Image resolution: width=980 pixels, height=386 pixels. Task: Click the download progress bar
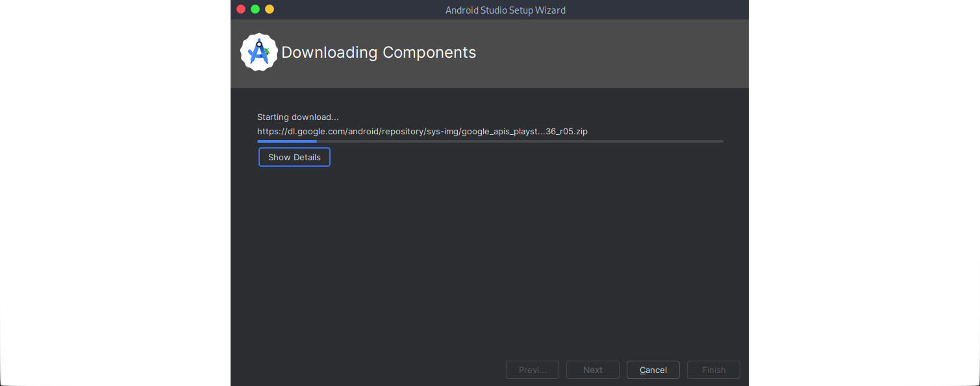coord(490,141)
